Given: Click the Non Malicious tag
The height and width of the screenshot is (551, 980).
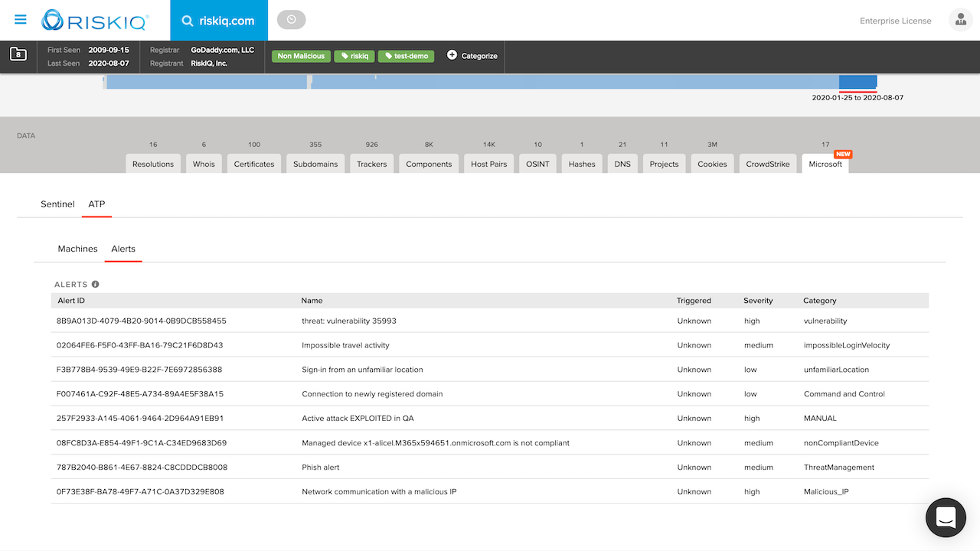Looking at the screenshot, I should (301, 56).
